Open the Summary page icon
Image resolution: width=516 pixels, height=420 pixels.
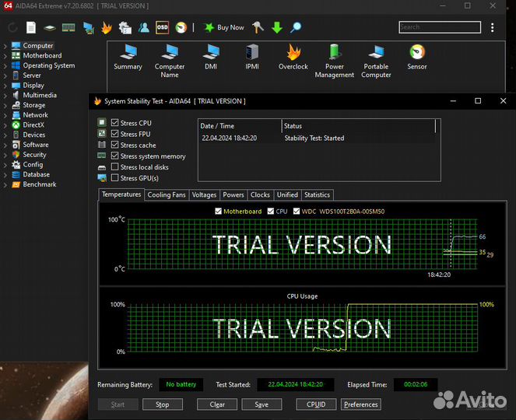point(128,58)
